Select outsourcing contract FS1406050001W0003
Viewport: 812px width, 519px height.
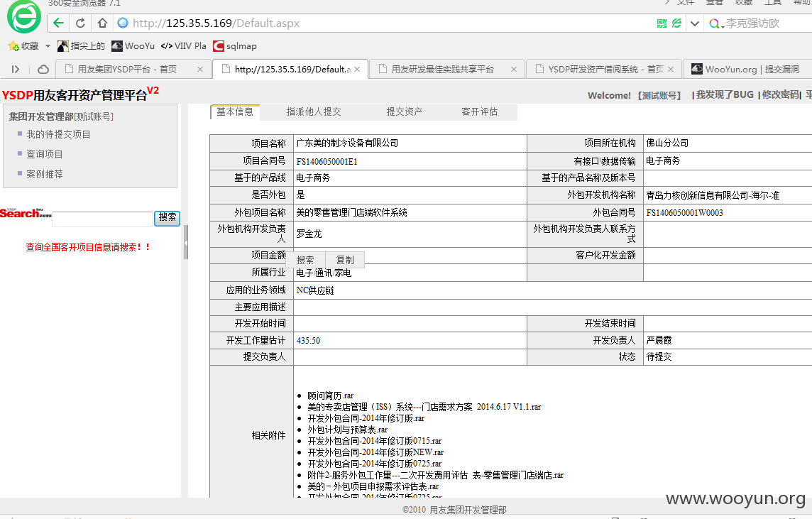[685, 213]
